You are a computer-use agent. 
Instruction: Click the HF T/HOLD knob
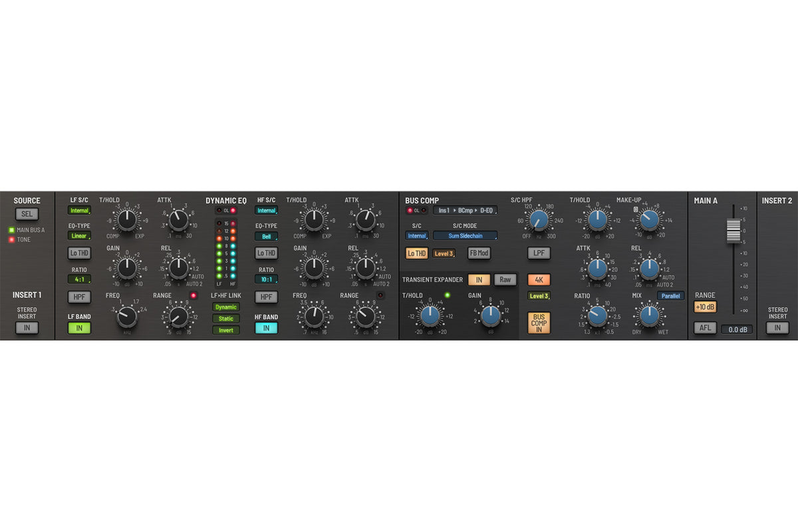tap(314, 219)
